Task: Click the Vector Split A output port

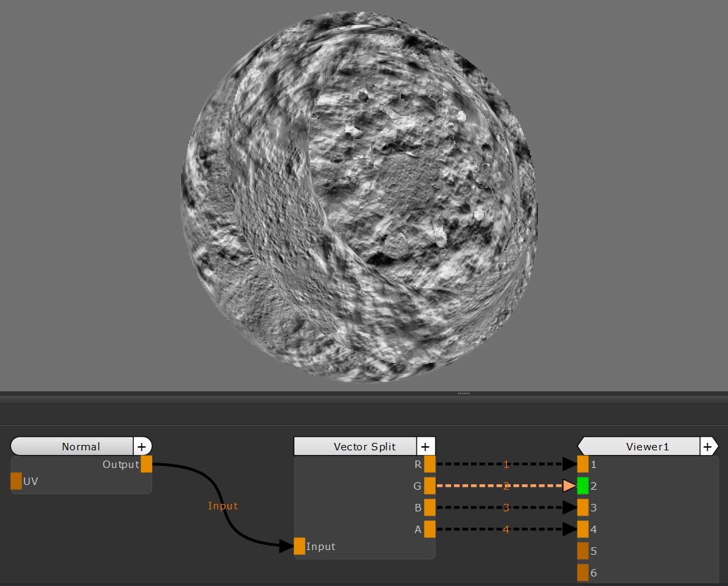Action: click(x=429, y=529)
